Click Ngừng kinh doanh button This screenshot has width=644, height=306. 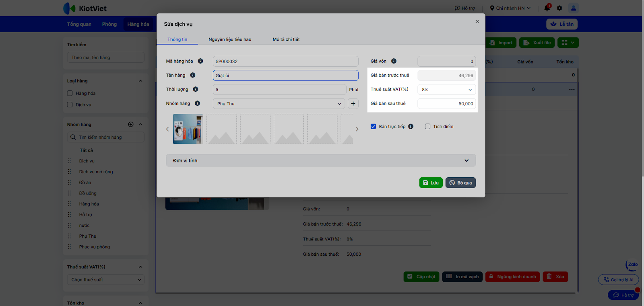pyautogui.click(x=512, y=277)
